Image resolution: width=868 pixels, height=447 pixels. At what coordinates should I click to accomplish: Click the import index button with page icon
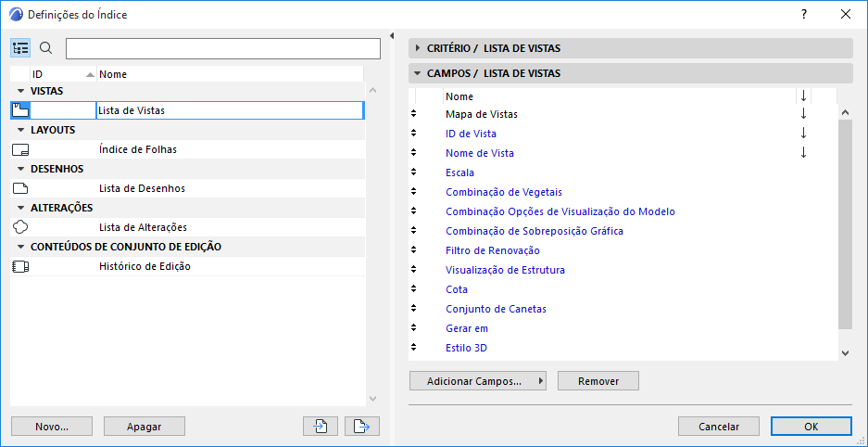coord(321,426)
